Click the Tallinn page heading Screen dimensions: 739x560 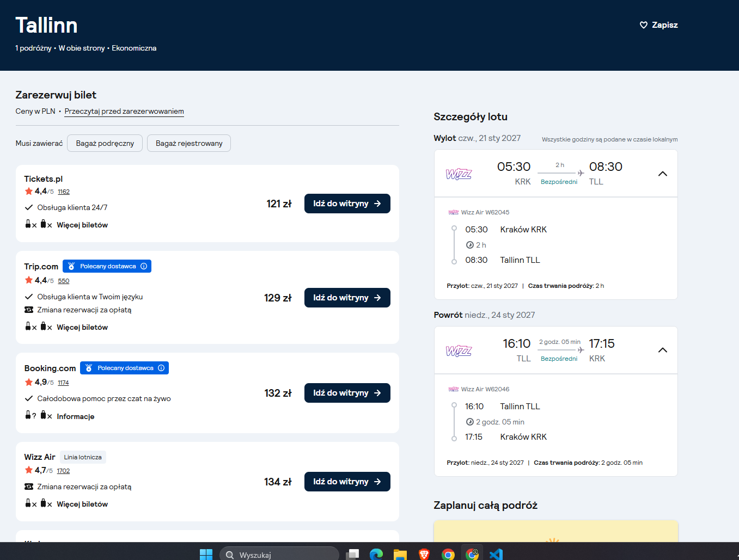(46, 25)
